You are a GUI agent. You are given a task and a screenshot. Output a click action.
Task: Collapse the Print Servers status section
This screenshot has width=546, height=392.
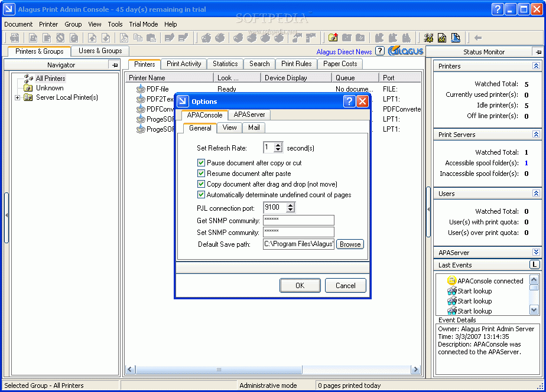pyautogui.click(x=536, y=134)
